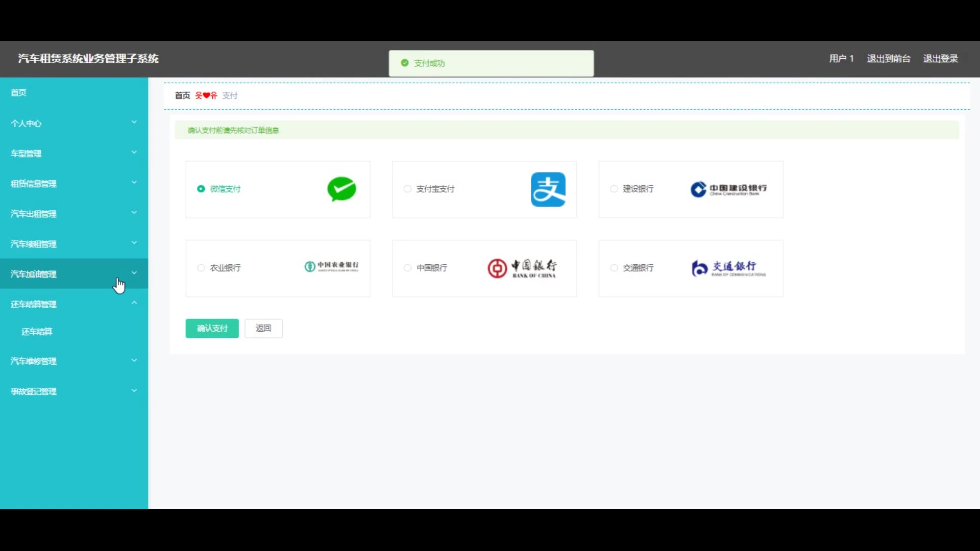Click the China Construction Bank logo
This screenshot has height=551, width=980.
(728, 189)
